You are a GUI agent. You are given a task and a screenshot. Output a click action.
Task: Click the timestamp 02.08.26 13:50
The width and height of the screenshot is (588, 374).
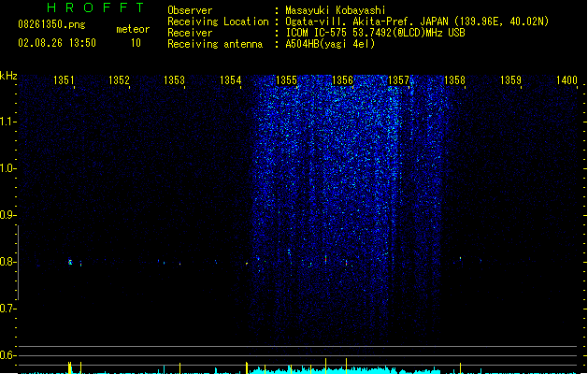point(57,43)
